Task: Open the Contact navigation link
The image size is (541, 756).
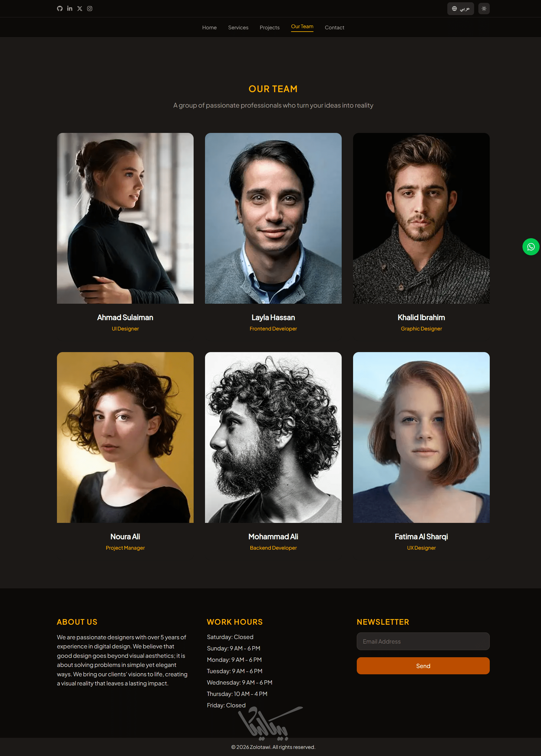Action: [335, 27]
